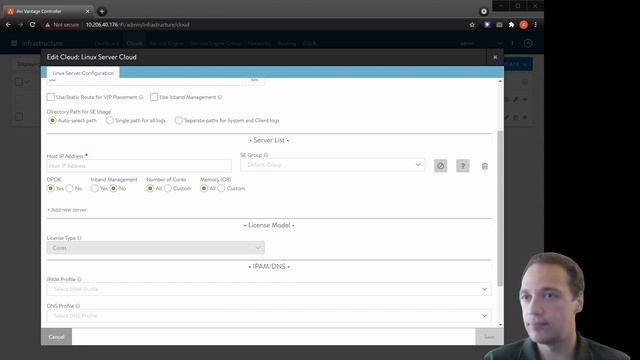Click the scrollbar down arrow
The height and width of the screenshot is (360, 640).
point(500,324)
